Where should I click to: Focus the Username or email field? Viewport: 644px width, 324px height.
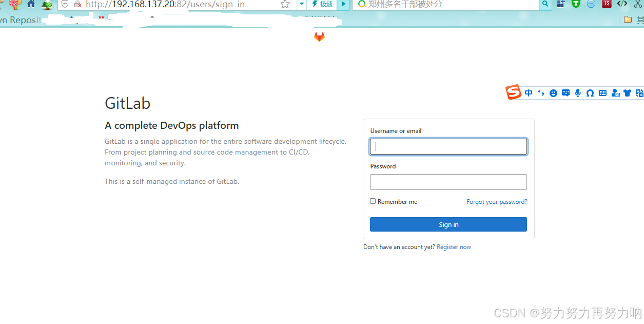click(x=448, y=147)
